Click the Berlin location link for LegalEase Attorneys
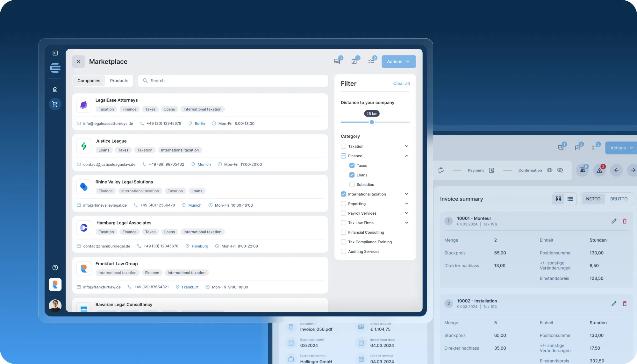Viewport: 637px width, 364px height. pyautogui.click(x=200, y=124)
